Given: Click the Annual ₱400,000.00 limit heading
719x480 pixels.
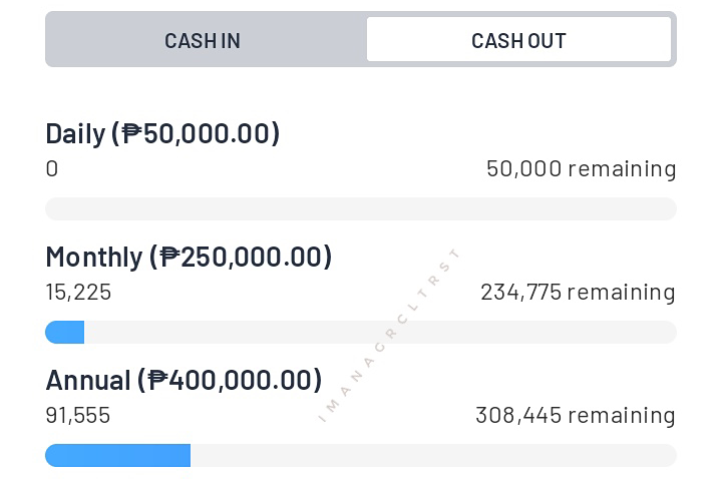Looking at the screenshot, I should pos(183,381).
